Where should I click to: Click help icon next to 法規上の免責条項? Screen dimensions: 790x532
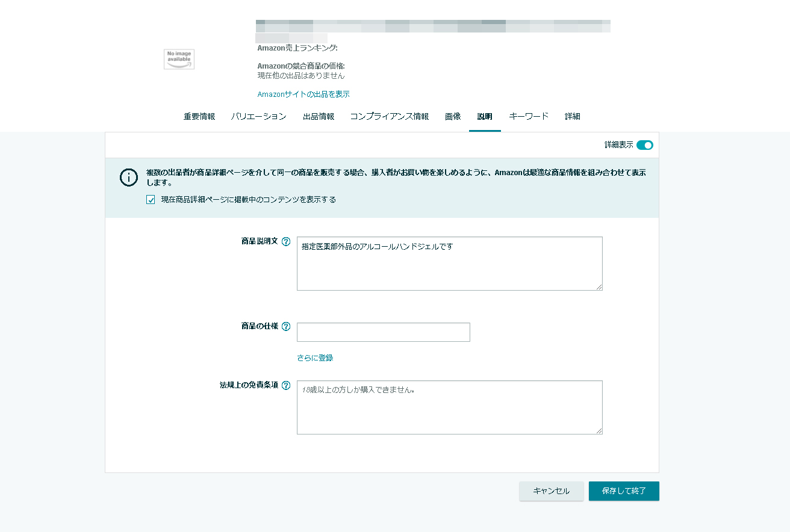[286, 385]
